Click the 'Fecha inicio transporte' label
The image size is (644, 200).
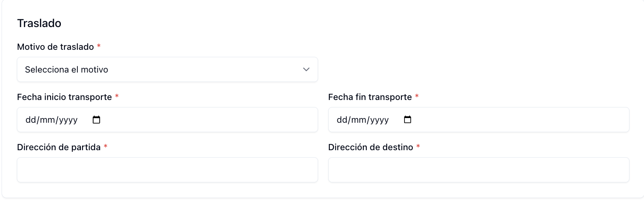pyautogui.click(x=64, y=97)
